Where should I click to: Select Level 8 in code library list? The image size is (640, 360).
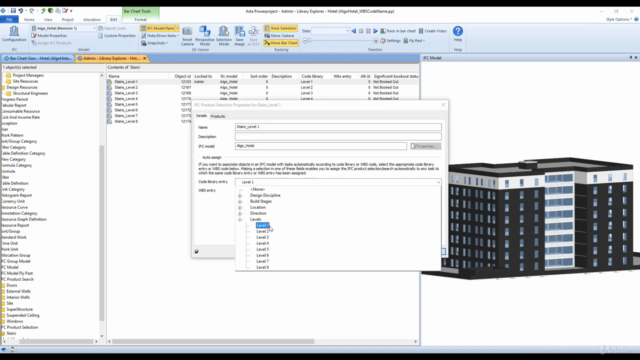pos(262,267)
